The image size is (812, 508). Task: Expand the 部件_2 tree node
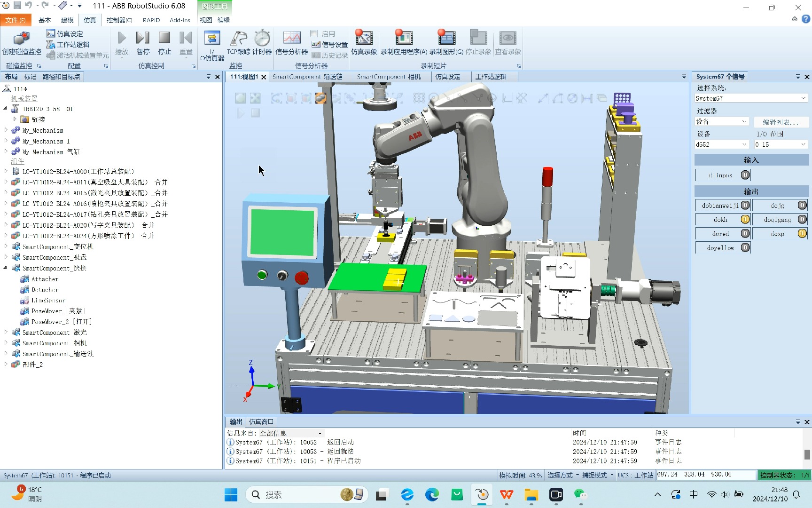(6, 364)
